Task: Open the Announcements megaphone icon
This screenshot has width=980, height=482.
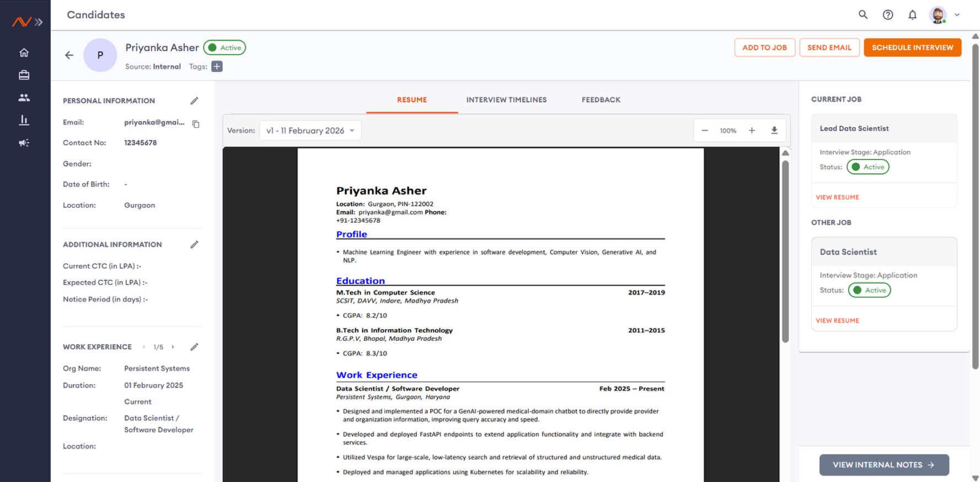Action: pyautogui.click(x=24, y=143)
